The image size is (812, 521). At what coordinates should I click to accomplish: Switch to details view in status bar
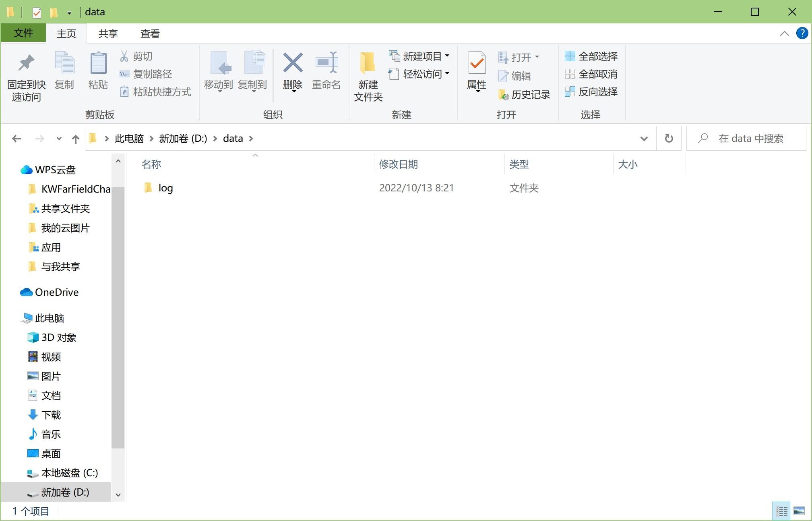click(781, 511)
